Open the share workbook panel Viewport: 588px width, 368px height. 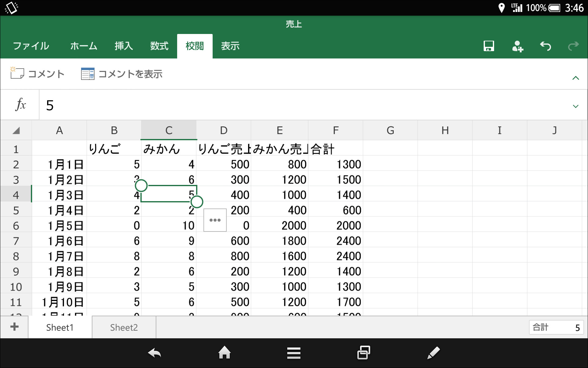click(517, 46)
